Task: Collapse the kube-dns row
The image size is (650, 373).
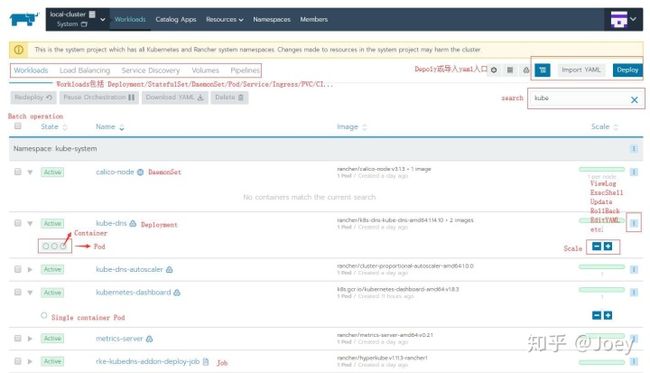Action: point(30,223)
